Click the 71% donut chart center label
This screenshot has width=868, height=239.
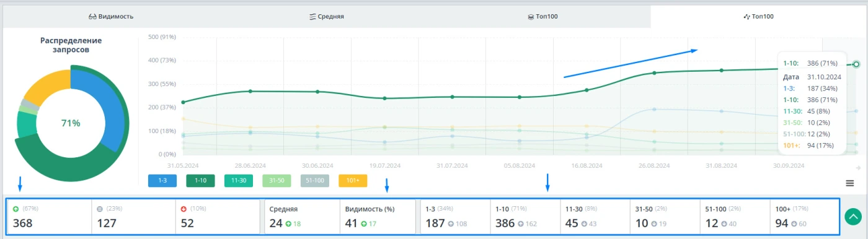71,123
